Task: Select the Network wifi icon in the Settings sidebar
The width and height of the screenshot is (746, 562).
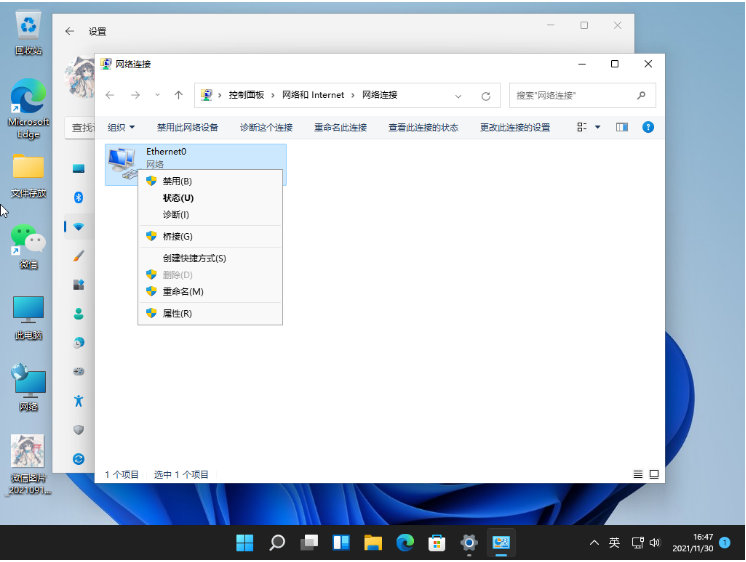Action: click(79, 227)
